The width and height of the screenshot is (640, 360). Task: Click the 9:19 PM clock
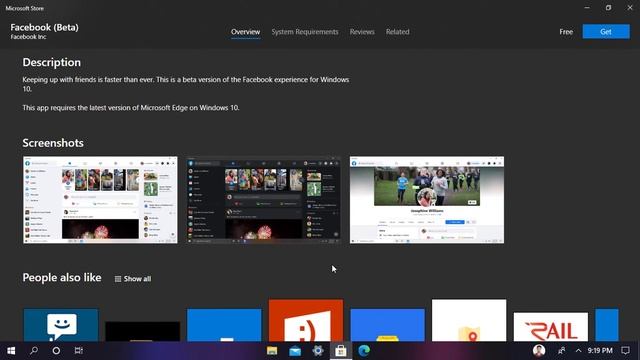click(600, 351)
